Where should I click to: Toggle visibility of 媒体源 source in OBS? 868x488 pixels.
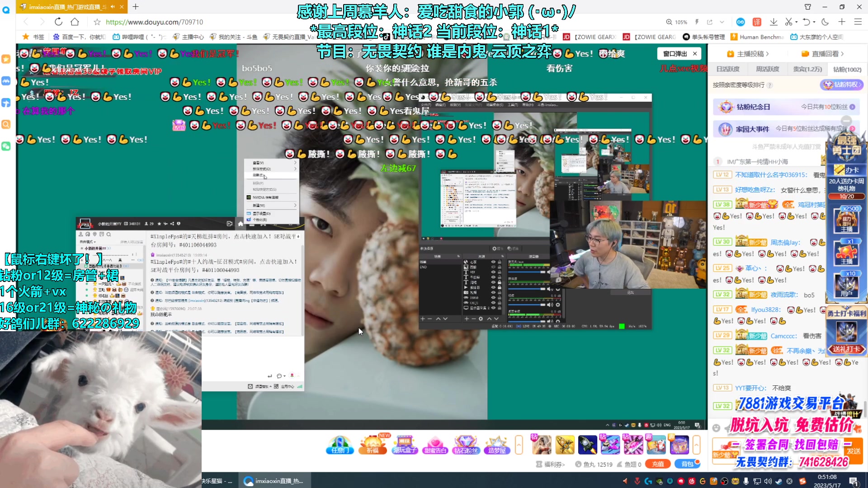point(493,287)
